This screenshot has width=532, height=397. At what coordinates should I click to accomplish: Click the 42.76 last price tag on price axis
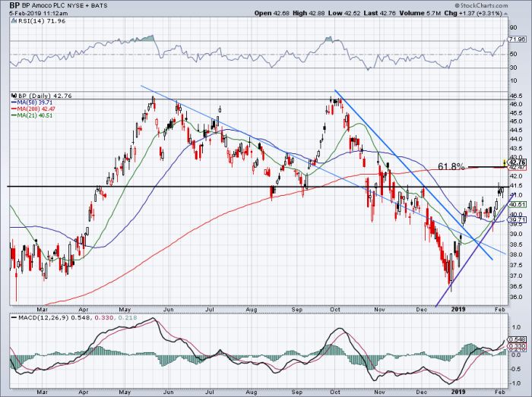tap(518, 162)
